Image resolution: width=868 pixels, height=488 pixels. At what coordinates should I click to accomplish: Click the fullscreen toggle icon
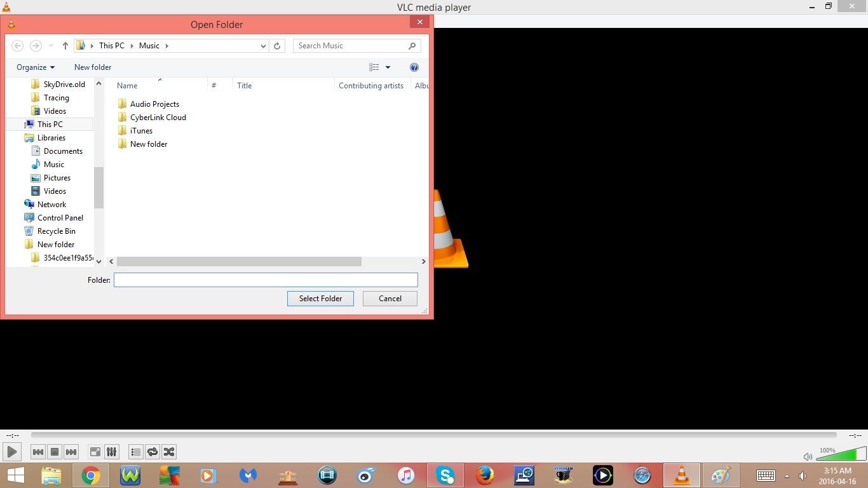95,452
